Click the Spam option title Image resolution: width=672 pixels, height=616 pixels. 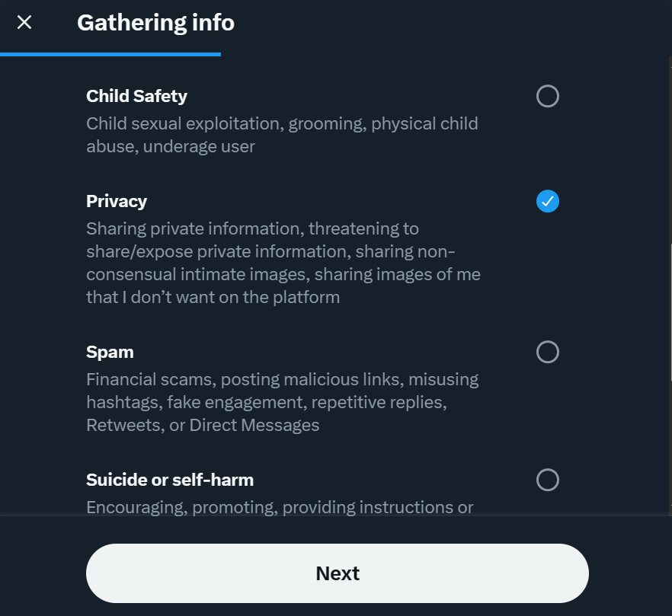coord(110,352)
